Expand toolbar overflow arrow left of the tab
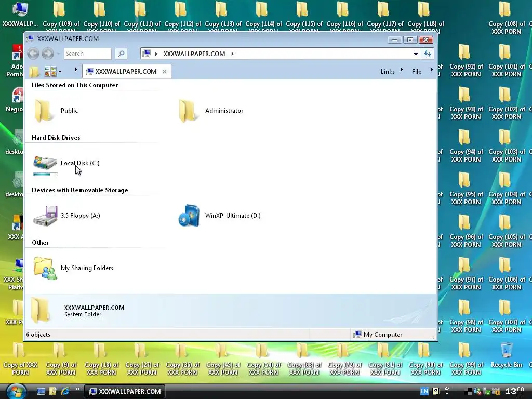This screenshot has width=532, height=399. coord(75,70)
